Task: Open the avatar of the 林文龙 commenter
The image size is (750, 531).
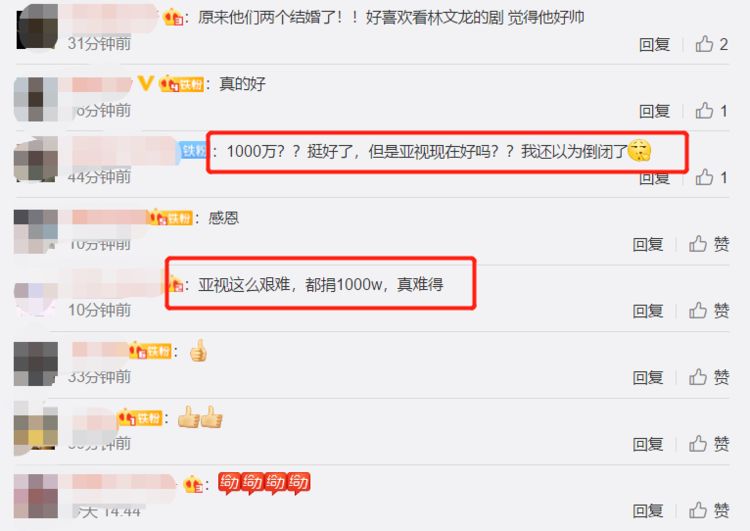Action: [x=37, y=26]
